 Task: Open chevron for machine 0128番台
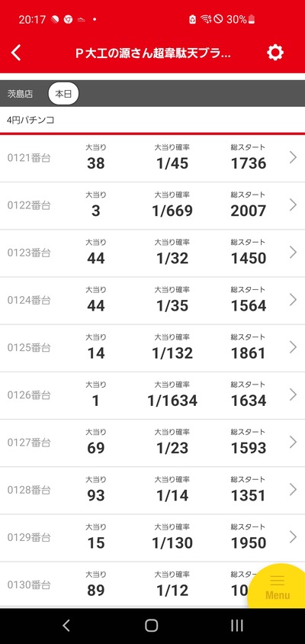click(x=293, y=489)
